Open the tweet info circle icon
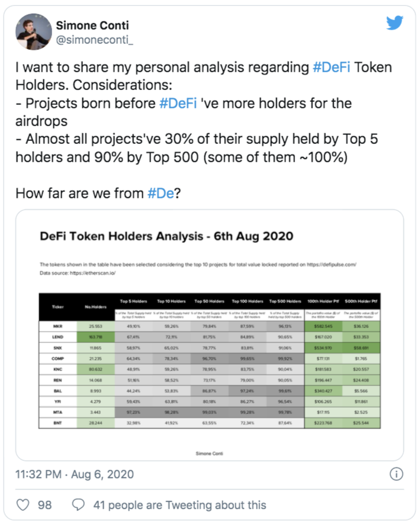Screen dimensions: 420x524 396,474
